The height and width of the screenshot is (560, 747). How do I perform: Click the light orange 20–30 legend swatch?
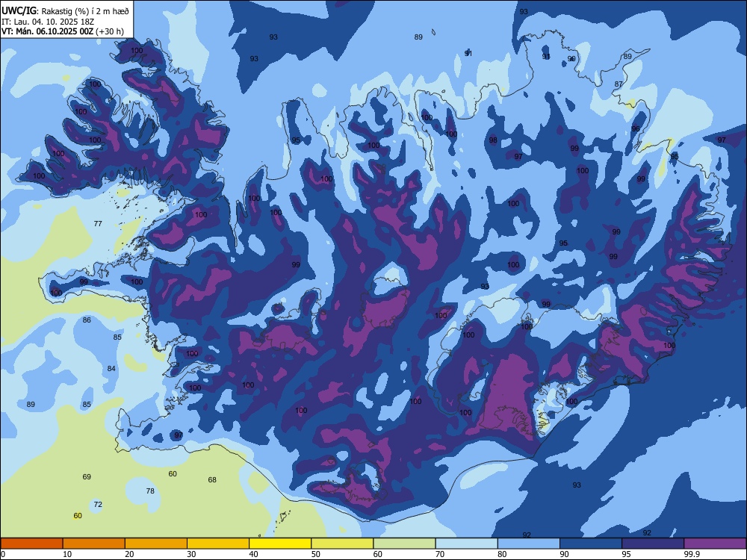coord(156,544)
